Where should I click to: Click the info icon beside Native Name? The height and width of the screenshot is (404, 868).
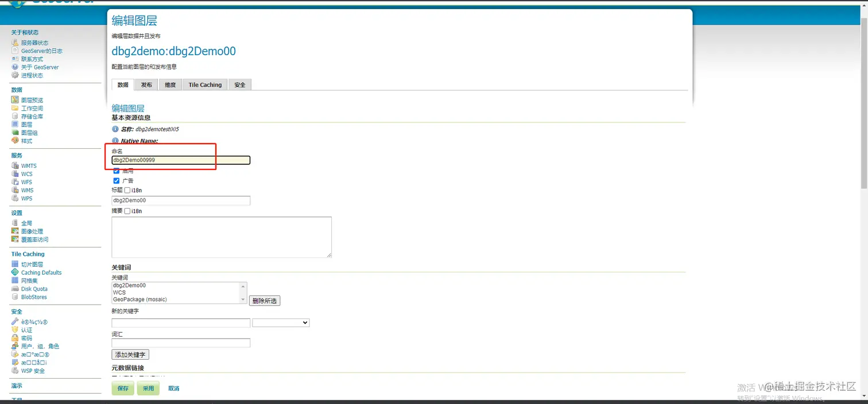coord(115,141)
